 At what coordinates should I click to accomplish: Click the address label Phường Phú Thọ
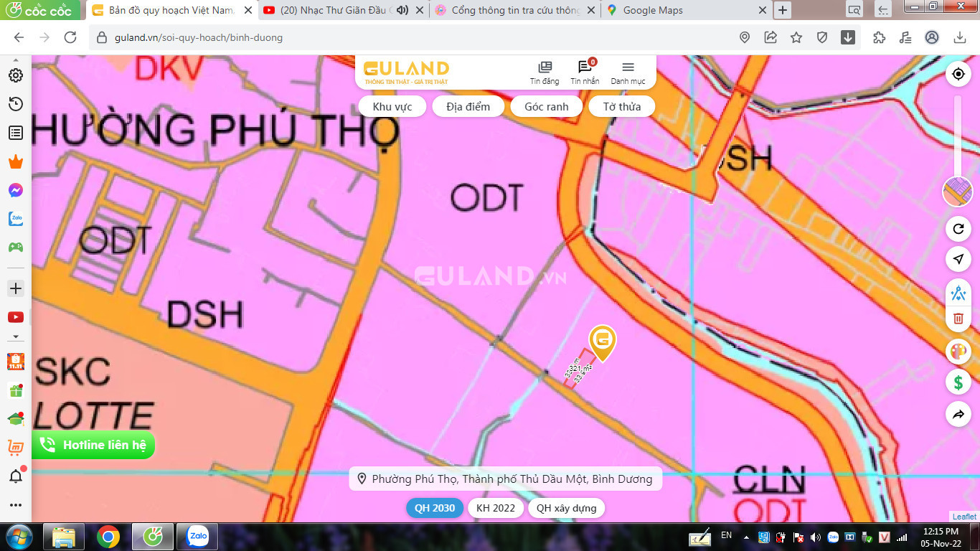click(505, 479)
